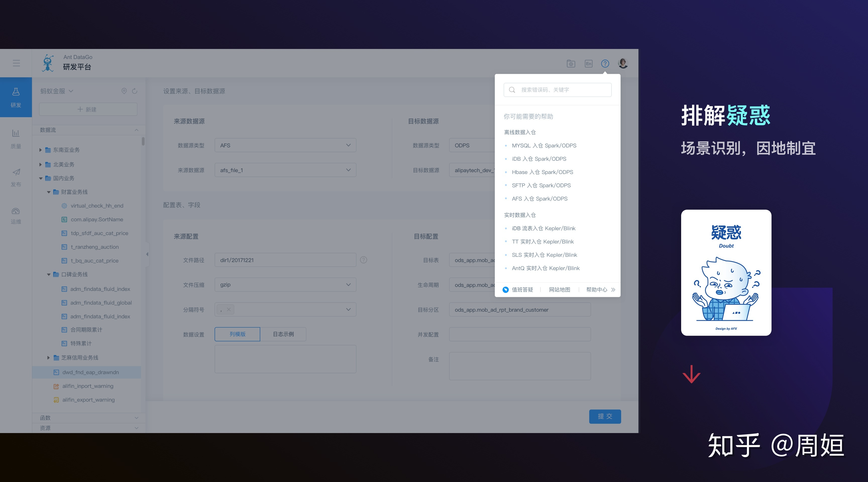Click the user avatar in header

623,63
